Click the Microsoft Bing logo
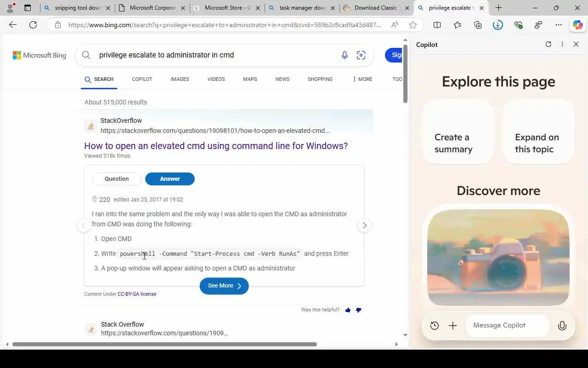Image resolution: width=588 pixels, height=368 pixels. (x=40, y=55)
